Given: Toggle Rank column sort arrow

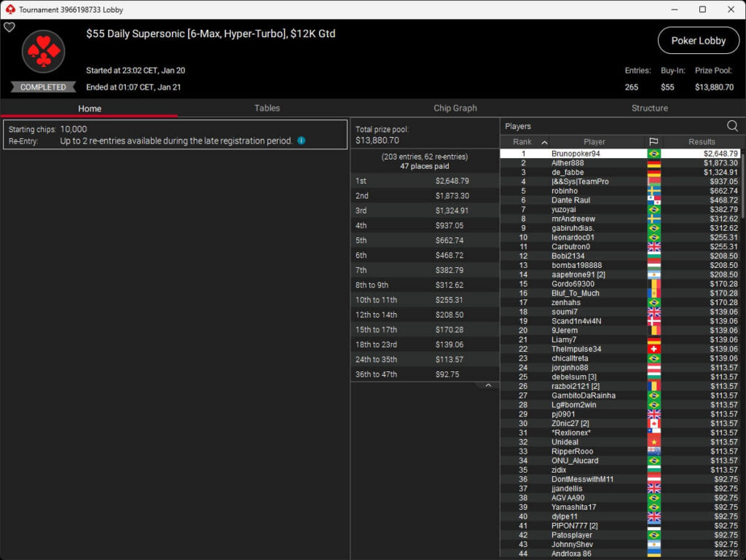Looking at the screenshot, I should coord(543,142).
